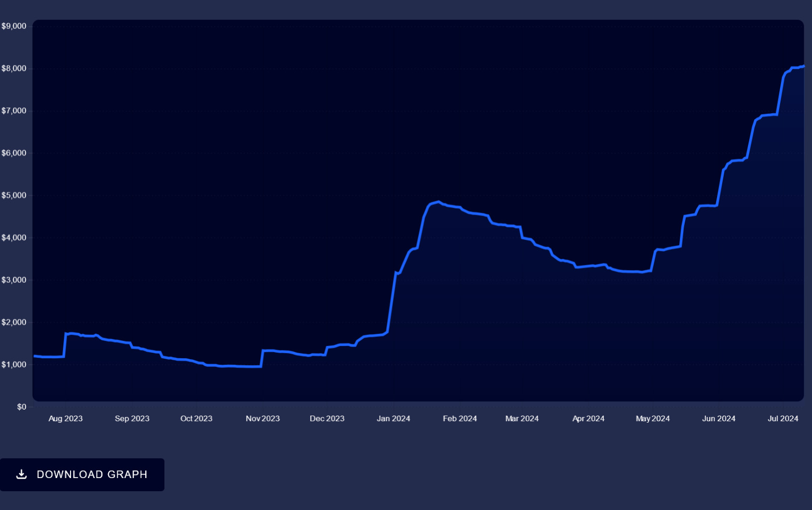Viewport: 812px width, 510px height.
Task: Click the Apr 2024 axis label
Action: click(x=589, y=419)
